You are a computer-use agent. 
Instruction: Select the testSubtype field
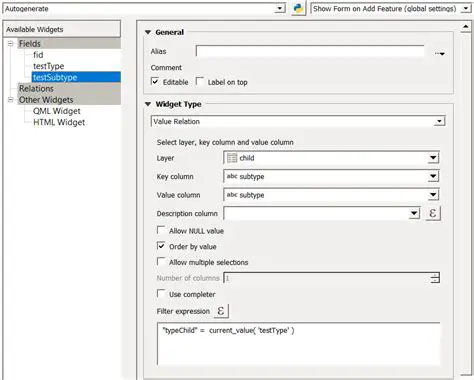76,77
